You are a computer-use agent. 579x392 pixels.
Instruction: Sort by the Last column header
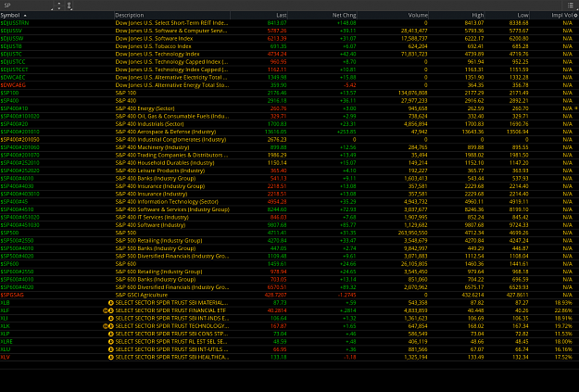pyautogui.click(x=258, y=15)
